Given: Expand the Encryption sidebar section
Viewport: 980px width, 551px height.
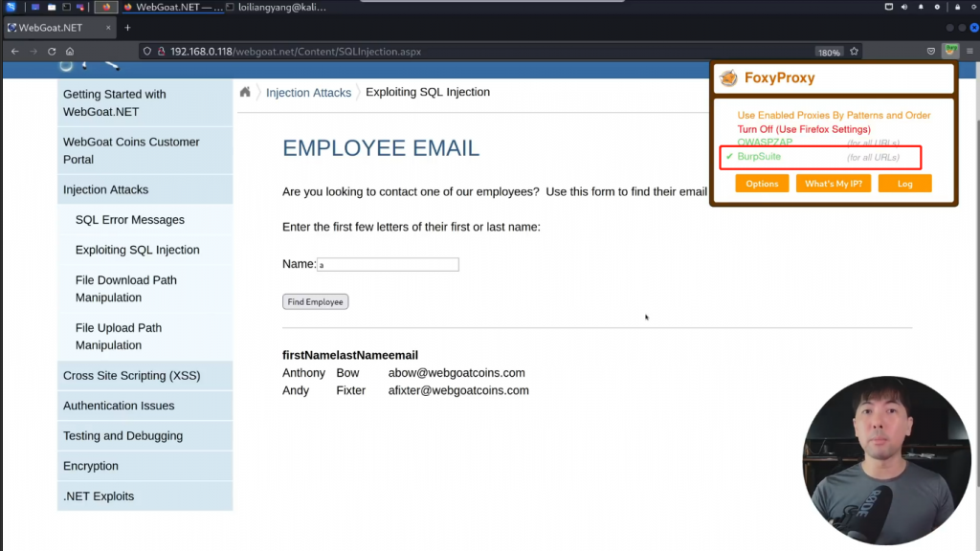Looking at the screenshot, I should coord(145,466).
